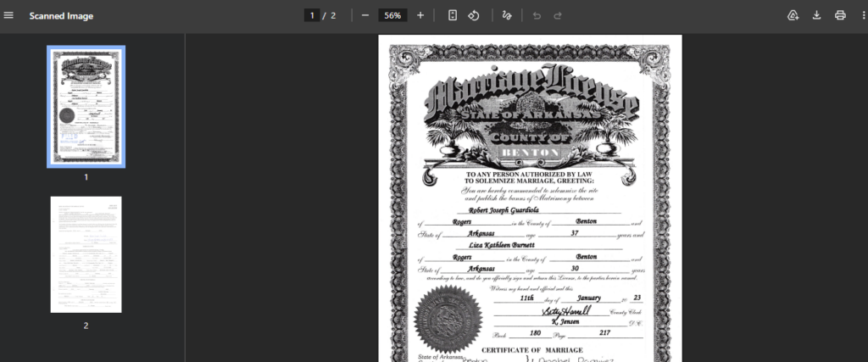Print the document using printer icon
Image resolution: width=868 pixels, height=362 pixels.
pos(840,15)
